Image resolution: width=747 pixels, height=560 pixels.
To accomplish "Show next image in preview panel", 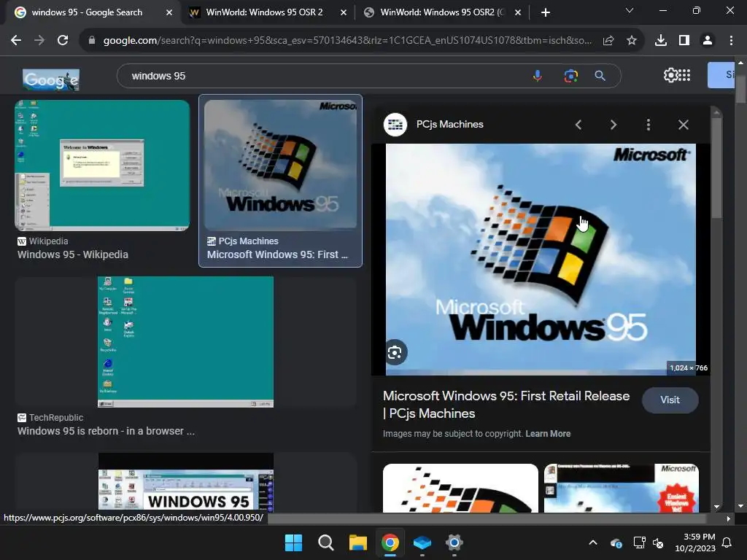I will point(613,125).
